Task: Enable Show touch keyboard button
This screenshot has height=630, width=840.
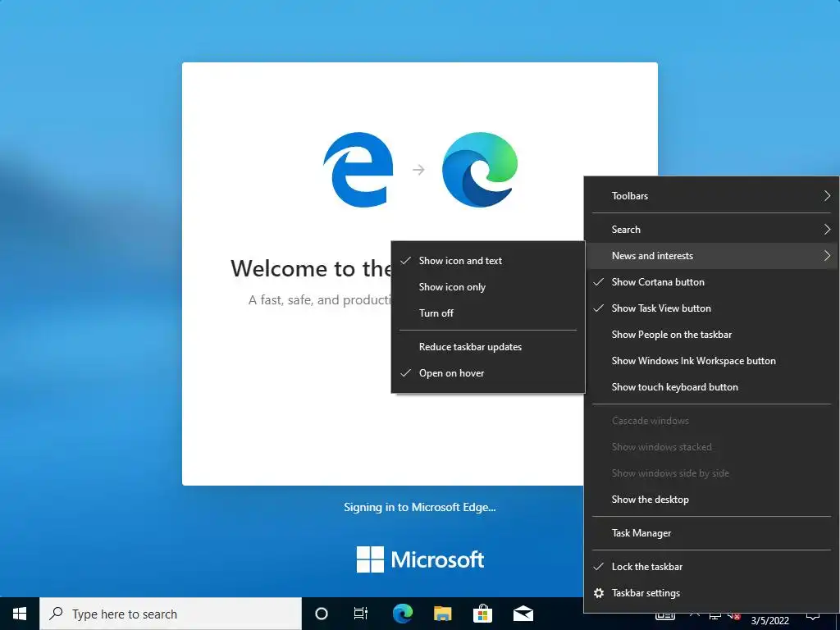Action: [712, 387]
